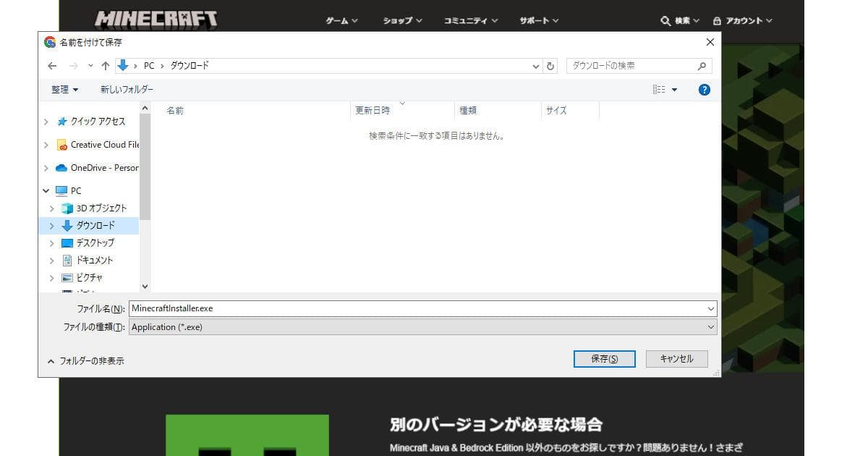The image size is (868, 456).
Task: Select クイック アクセス in navigation pane
Action: click(x=98, y=122)
